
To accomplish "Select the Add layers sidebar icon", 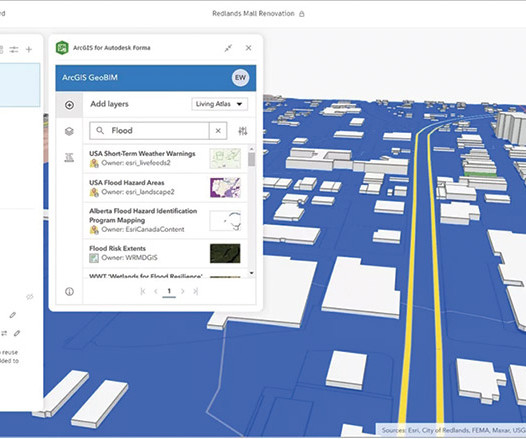I will tap(69, 105).
